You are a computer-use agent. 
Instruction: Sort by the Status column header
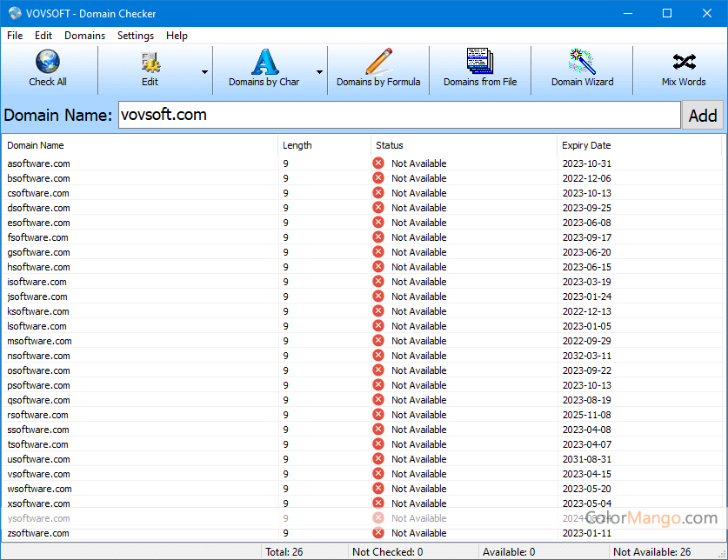[x=389, y=145]
